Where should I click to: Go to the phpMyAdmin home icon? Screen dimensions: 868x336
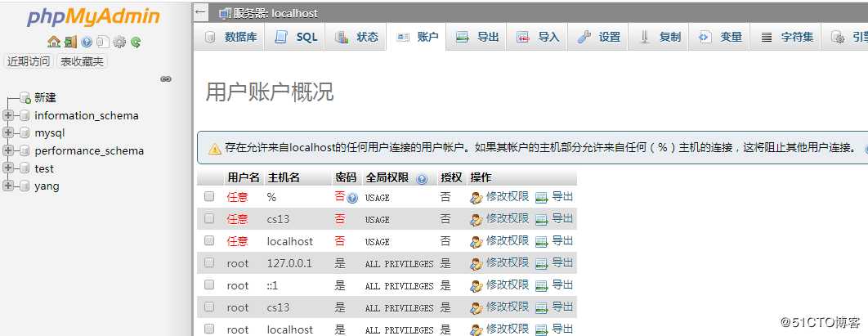54,42
